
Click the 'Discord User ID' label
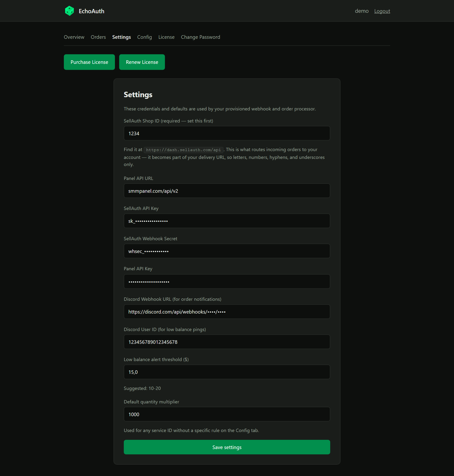pos(165,329)
